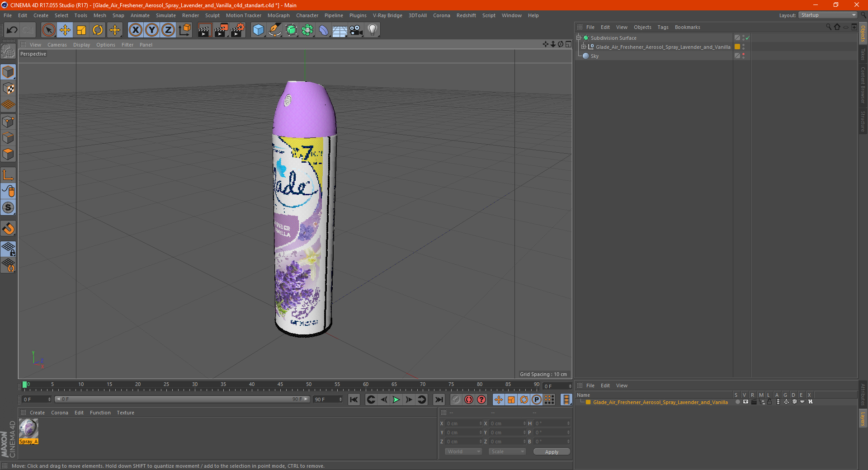Click the Make Editable icon

tap(8, 52)
